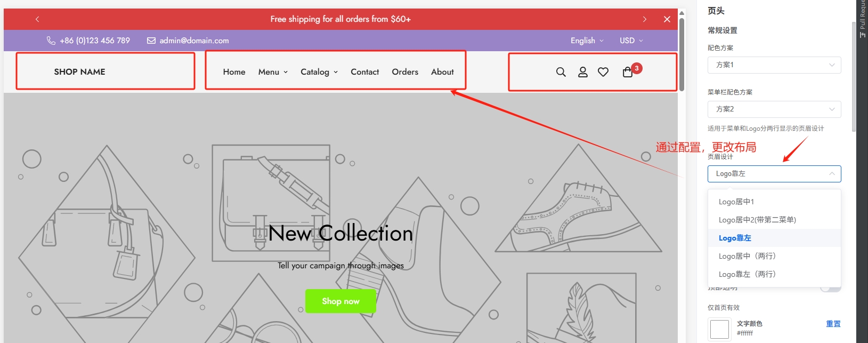Open the USD currency dropdown
The width and height of the screenshot is (868, 343).
[631, 41]
